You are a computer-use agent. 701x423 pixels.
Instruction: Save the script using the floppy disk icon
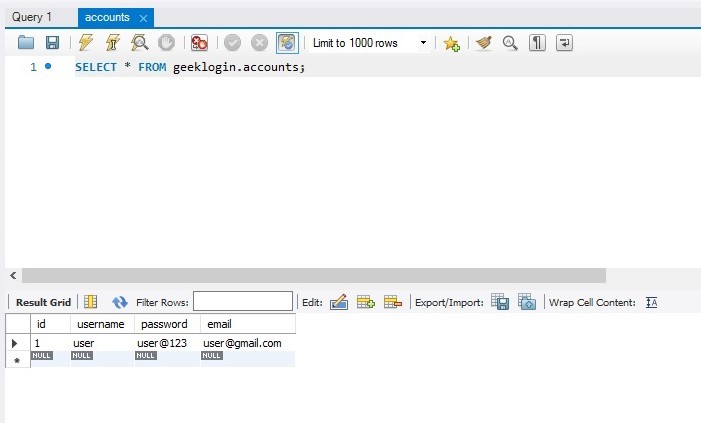click(x=52, y=43)
